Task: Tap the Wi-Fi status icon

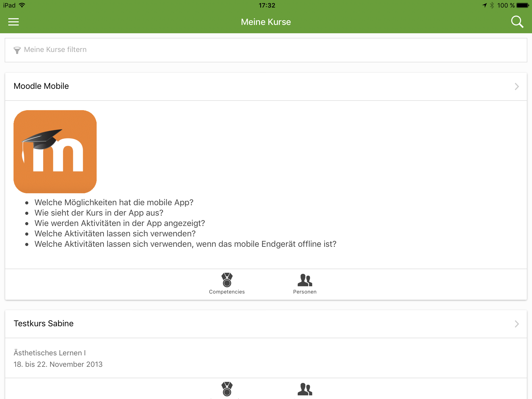Action: tap(22, 5)
